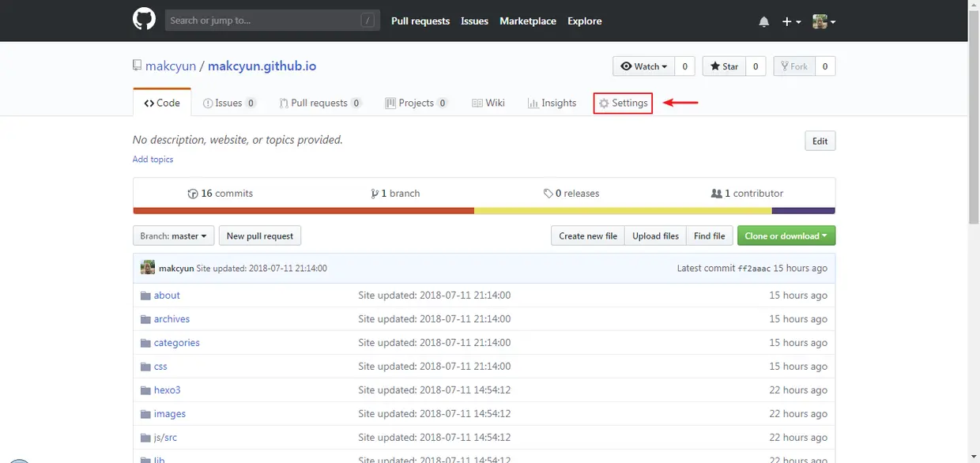Image resolution: width=980 pixels, height=463 pixels.
Task: Click the Find file button
Action: (x=709, y=235)
